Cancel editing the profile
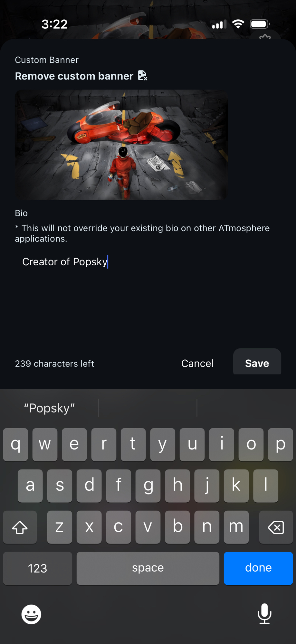The height and width of the screenshot is (644, 296). coord(197,363)
